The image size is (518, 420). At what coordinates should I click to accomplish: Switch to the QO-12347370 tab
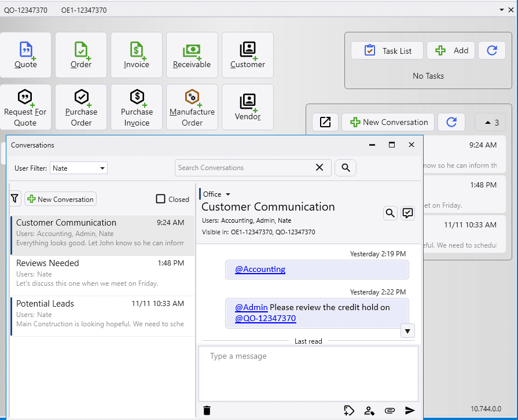[25, 10]
